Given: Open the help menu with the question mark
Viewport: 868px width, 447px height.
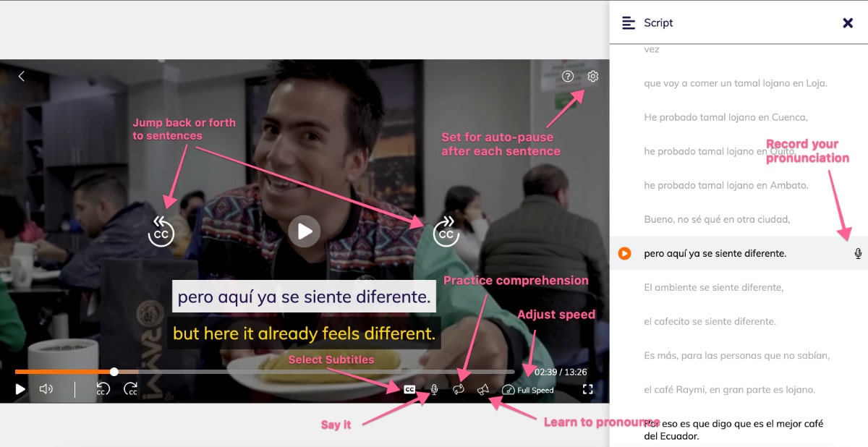Looking at the screenshot, I should [569, 75].
